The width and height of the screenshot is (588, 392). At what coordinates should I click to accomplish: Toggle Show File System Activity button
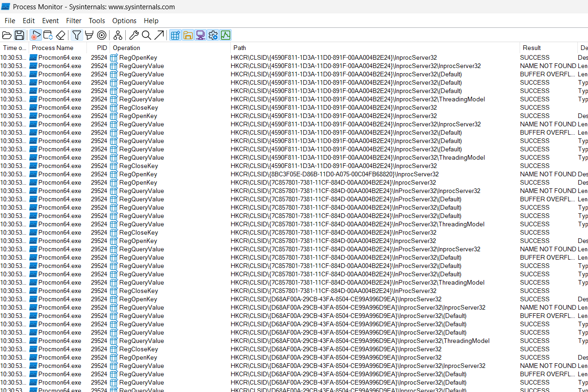(x=188, y=35)
